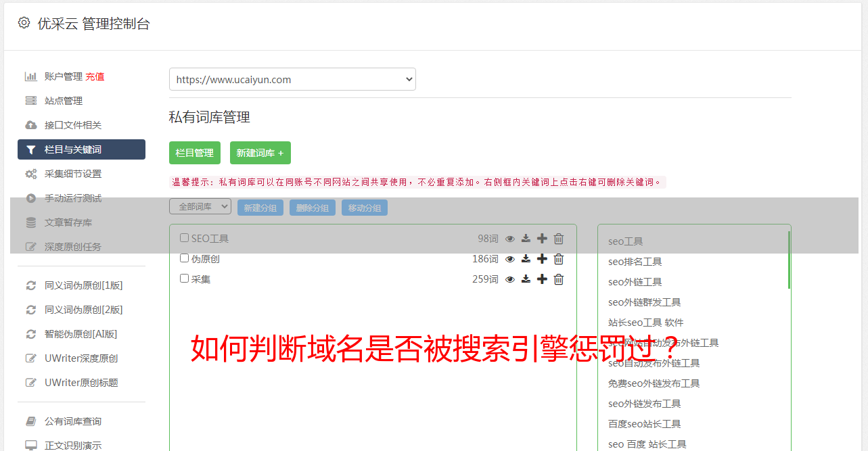
Task: Open 站点管理 in sidebar
Action: tap(64, 101)
